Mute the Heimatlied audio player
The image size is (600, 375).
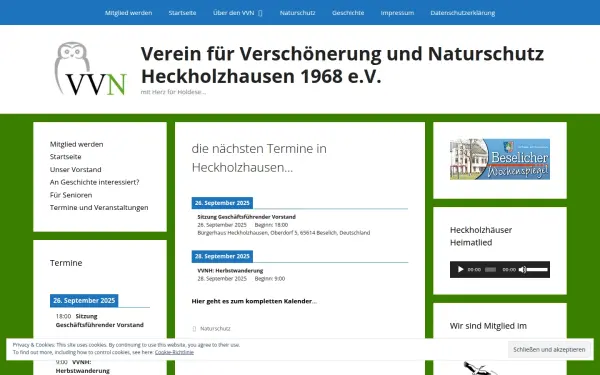pyautogui.click(x=522, y=269)
